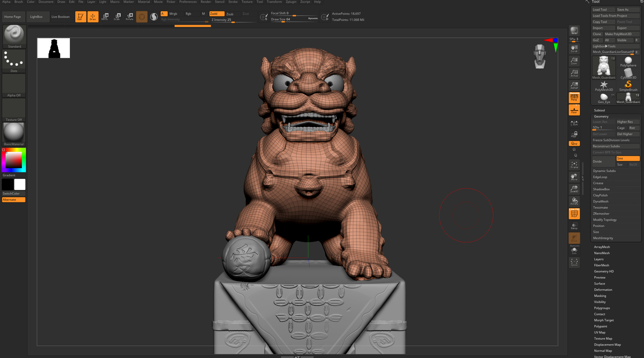Viewport: 644px width, 358px height.
Task: Toggle Edit mode on the top shelf
Action: pos(80,16)
